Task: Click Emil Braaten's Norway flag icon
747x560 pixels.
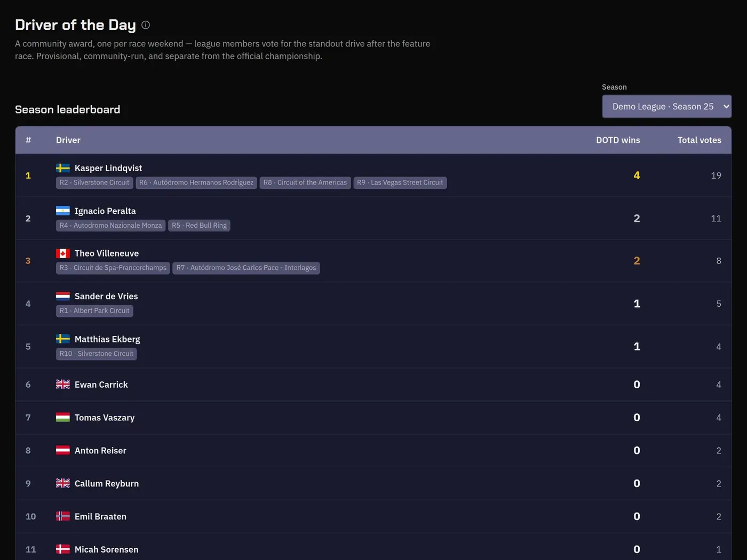Action: pyautogui.click(x=63, y=516)
